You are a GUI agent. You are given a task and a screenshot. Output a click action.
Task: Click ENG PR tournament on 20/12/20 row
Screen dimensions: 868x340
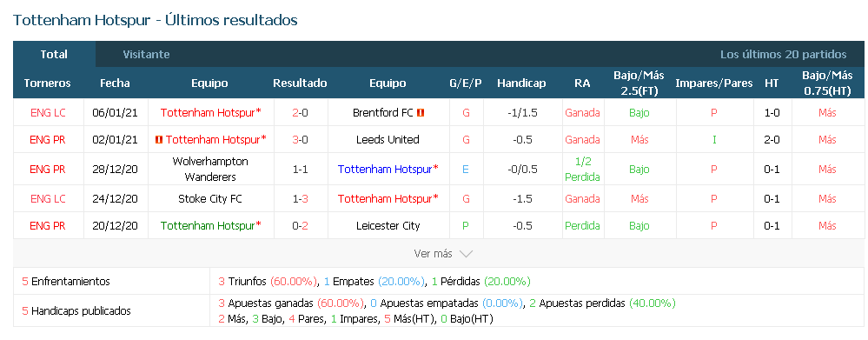[48, 225]
